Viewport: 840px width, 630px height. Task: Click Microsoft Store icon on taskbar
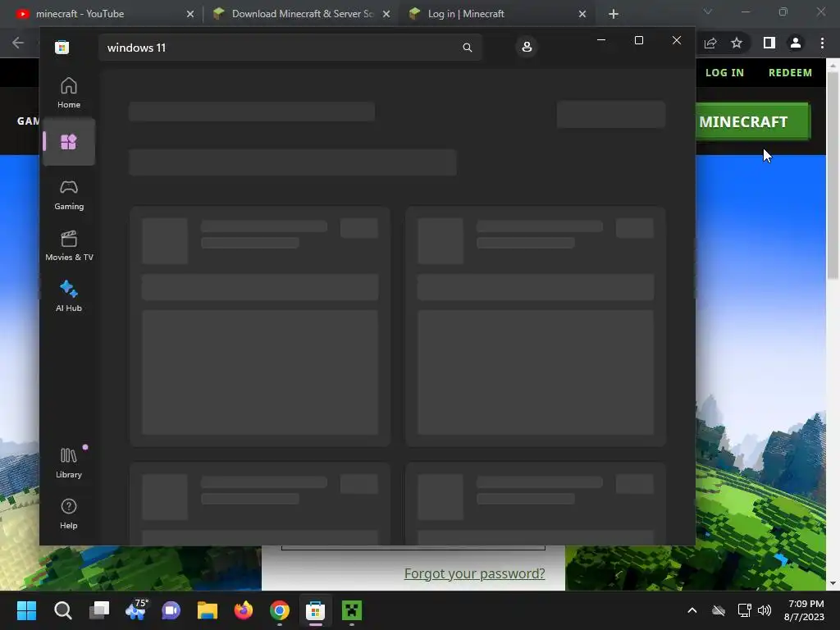(316, 610)
